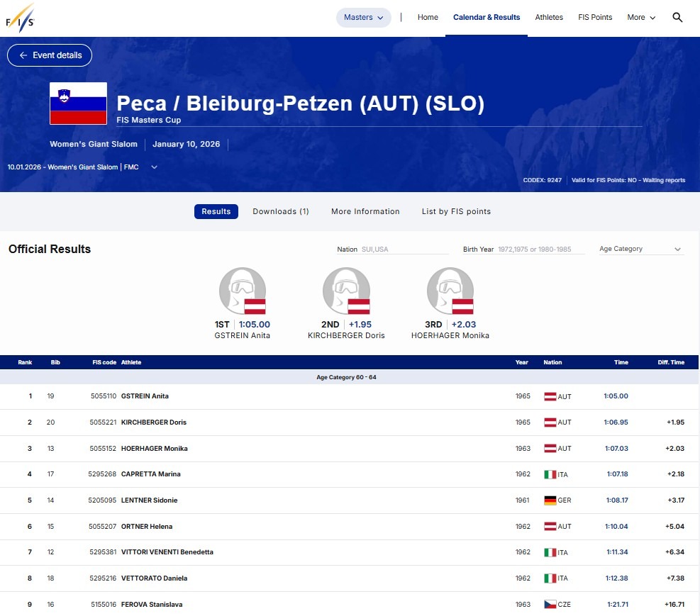Image resolution: width=700 pixels, height=616 pixels.
Task: Click the Slovenia flag image
Action: coord(78,103)
